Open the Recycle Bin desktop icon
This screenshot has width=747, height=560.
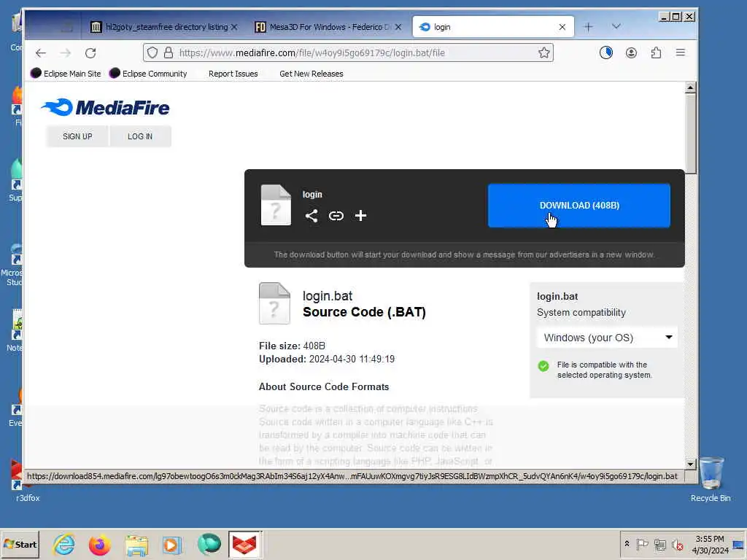tap(711, 478)
